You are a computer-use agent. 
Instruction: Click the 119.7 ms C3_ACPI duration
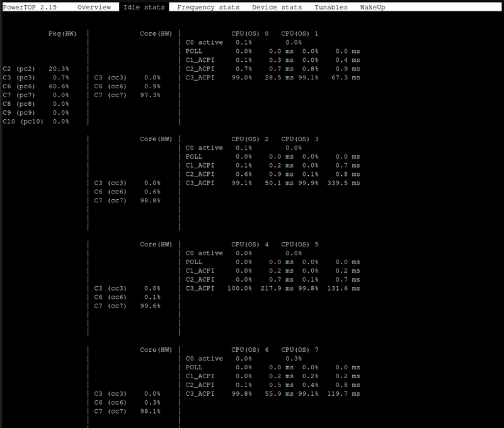(x=343, y=393)
